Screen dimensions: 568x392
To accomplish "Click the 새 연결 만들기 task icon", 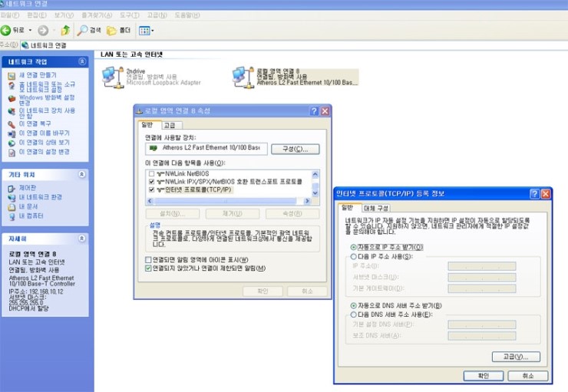I will click(x=11, y=75).
